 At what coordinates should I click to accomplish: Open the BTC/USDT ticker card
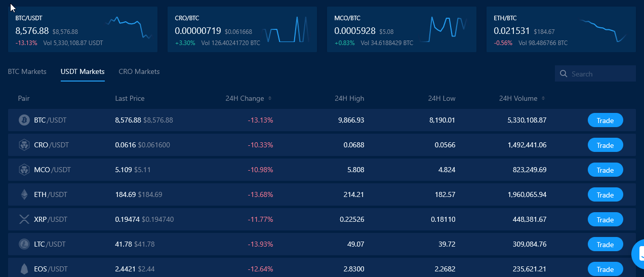(83, 29)
